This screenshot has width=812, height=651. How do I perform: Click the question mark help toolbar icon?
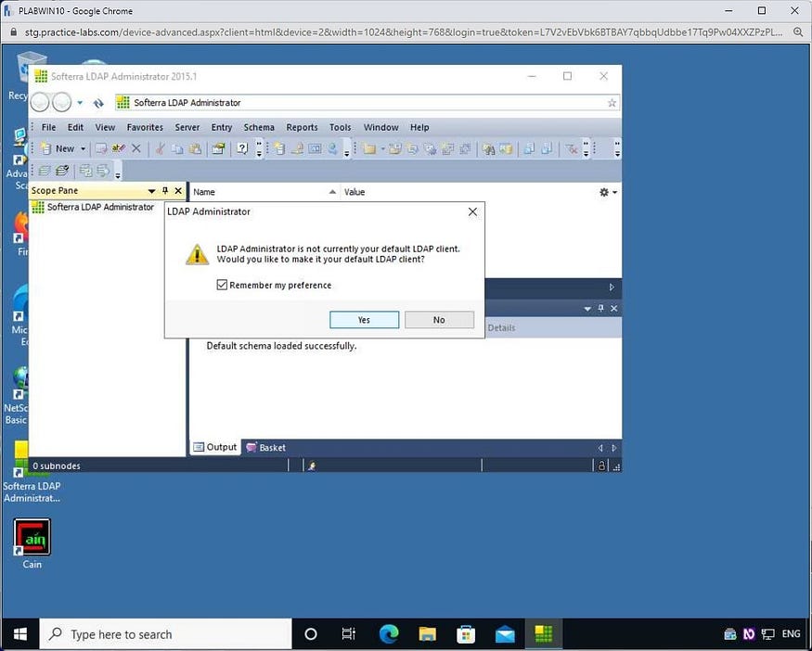click(x=242, y=149)
